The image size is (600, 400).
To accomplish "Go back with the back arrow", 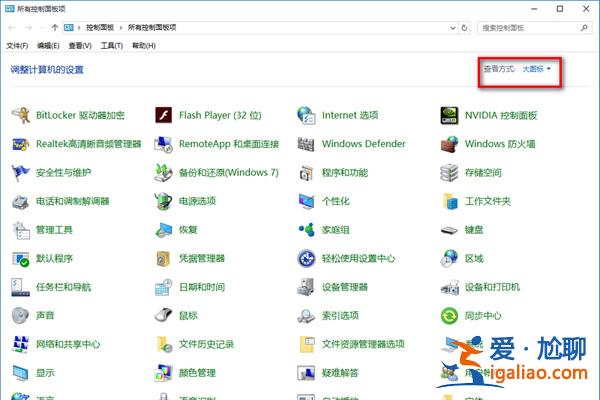I will pos(11,28).
